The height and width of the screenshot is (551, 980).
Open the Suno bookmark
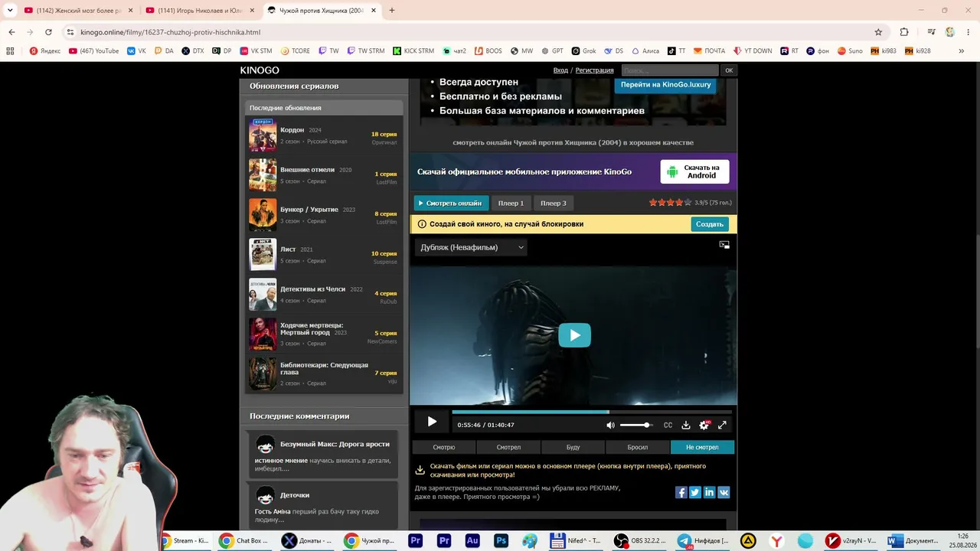[850, 51]
